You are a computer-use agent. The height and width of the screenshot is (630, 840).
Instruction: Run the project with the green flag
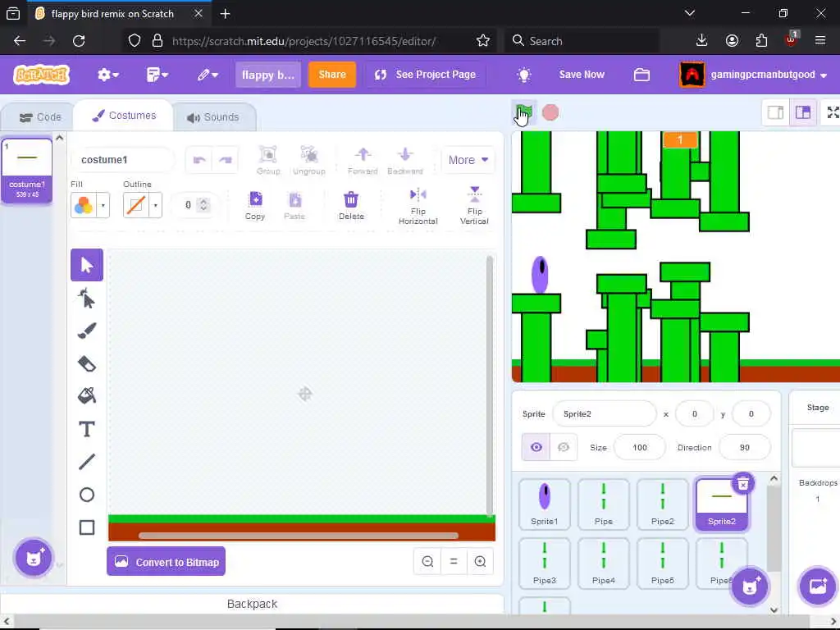point(523,112)
